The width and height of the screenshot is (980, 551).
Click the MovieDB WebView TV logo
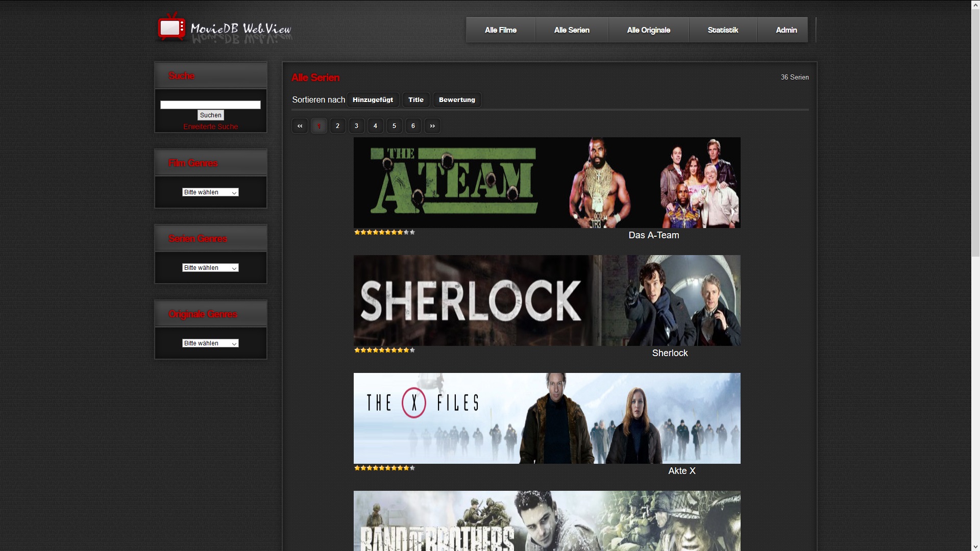(171, 28)
